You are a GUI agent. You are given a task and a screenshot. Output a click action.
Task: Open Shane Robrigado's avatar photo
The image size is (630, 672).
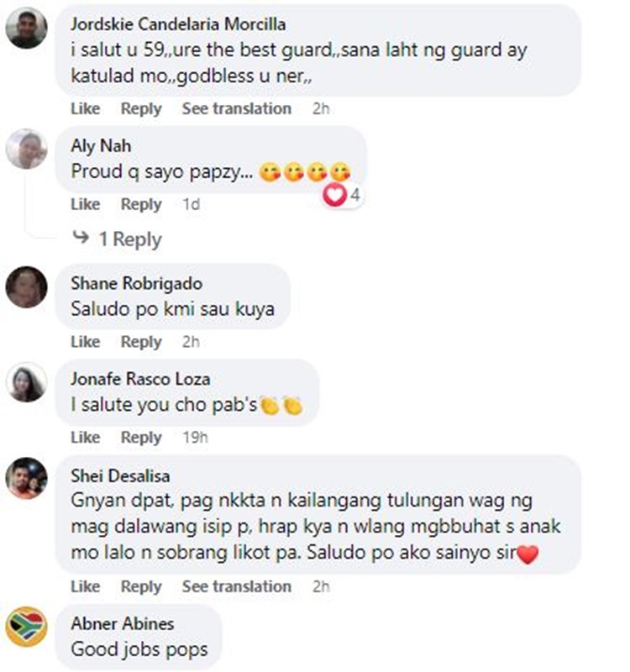pos(27,287)
